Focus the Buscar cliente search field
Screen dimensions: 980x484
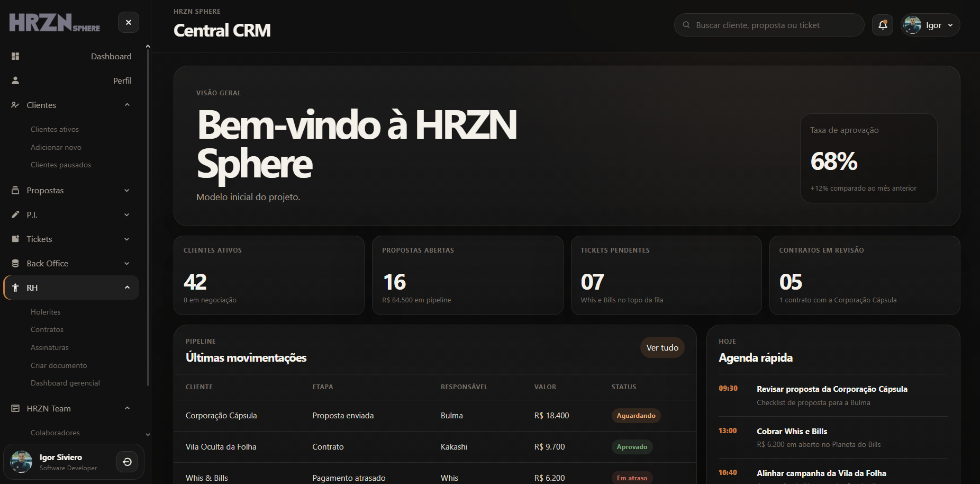[x=769, y=25]
